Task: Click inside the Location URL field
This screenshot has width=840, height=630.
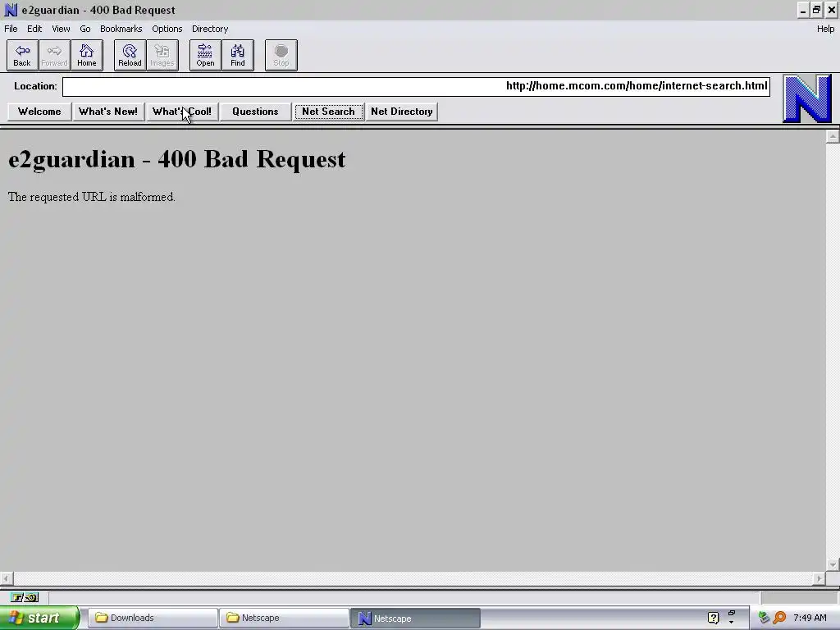Action: pos(416,87)
